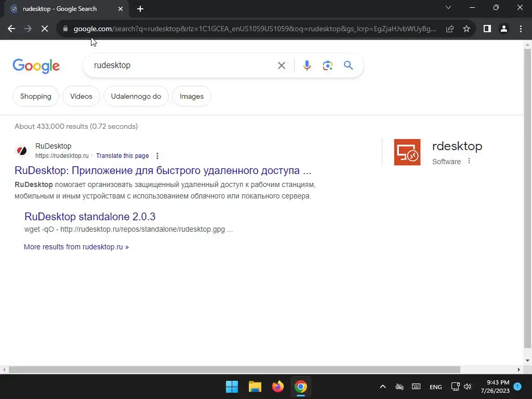The width and height of the screenshot is (532, 399).
Task: Open Firefox from the taskbar
Action: coord(277,387)
